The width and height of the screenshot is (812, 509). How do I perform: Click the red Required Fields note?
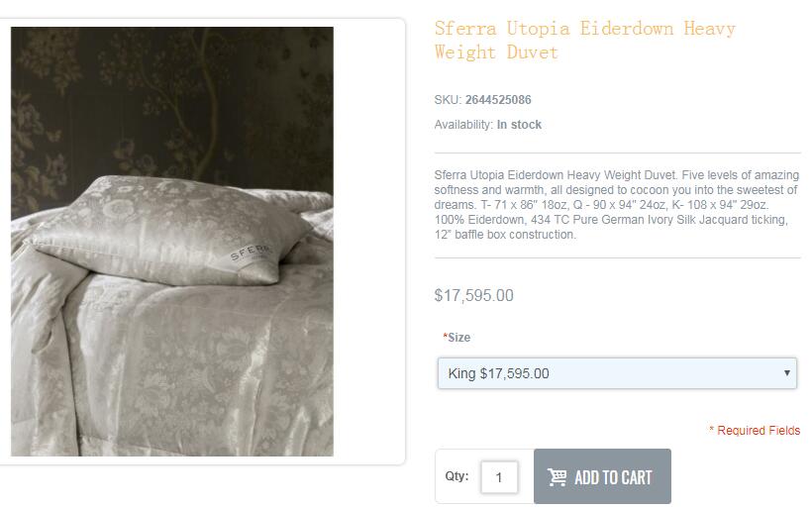click(755, 431)
